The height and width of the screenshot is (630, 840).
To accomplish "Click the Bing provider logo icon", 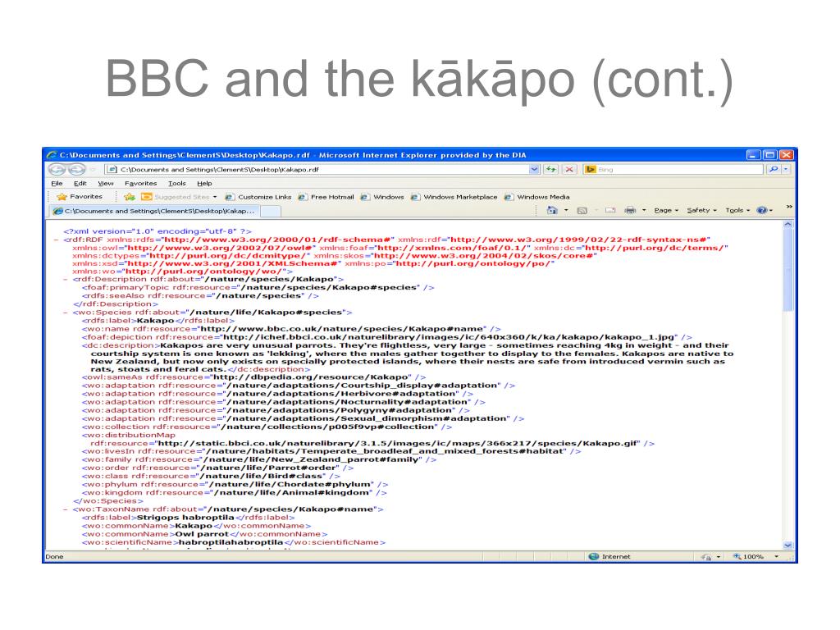I will tap(591, 169).
